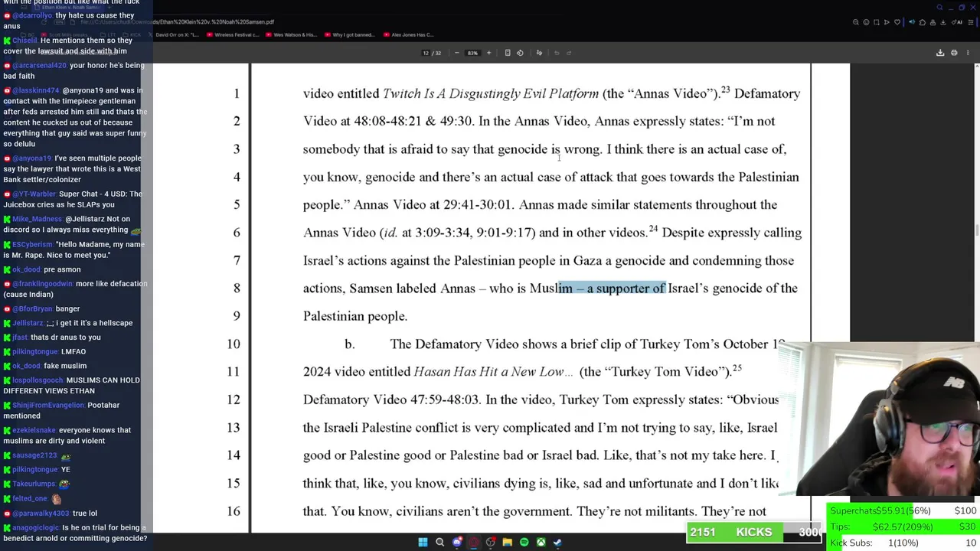This screenshot has width=980, height=551.
Task: Open Opera GX from the taskbar
Action: 474,542
